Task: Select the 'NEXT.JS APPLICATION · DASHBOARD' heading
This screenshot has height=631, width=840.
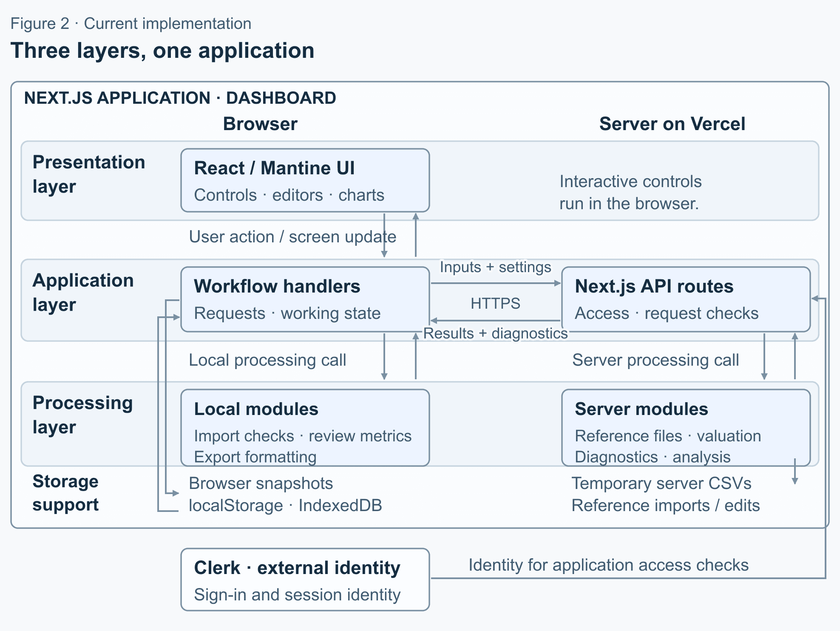Action: click(x=180, y=98)
